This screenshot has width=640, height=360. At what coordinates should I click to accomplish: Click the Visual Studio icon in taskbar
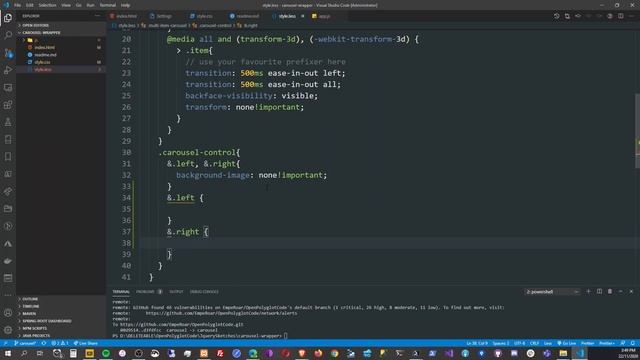click(x=449, y=353)
